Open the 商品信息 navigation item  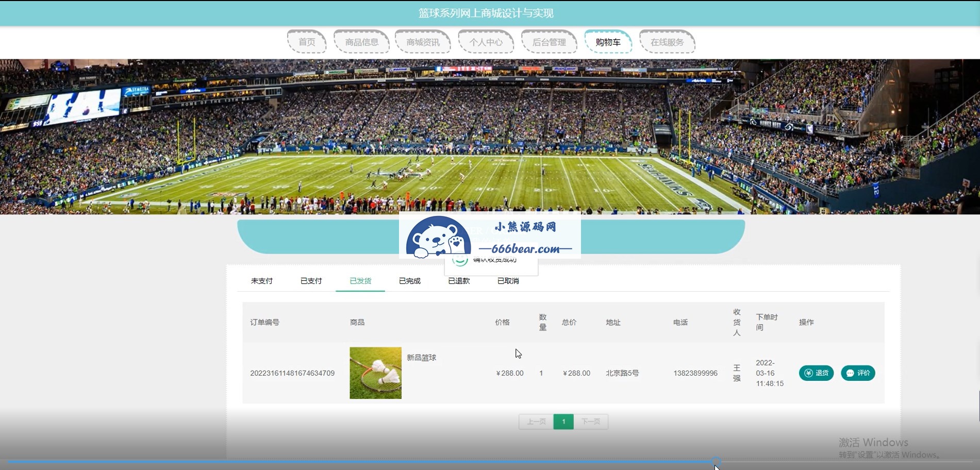coord(361,42)
